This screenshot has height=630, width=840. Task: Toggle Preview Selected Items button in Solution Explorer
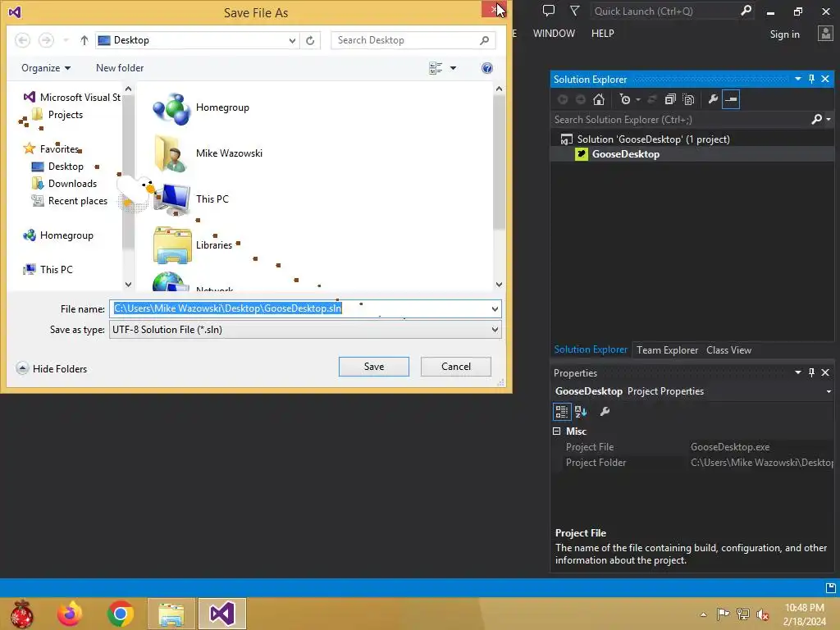(x=731, y=99)
